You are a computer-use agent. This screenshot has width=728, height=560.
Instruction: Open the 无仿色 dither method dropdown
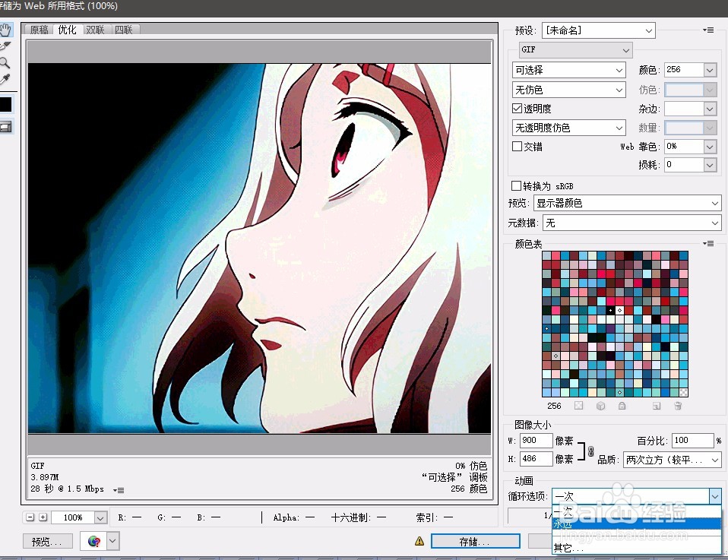[568, 90]
